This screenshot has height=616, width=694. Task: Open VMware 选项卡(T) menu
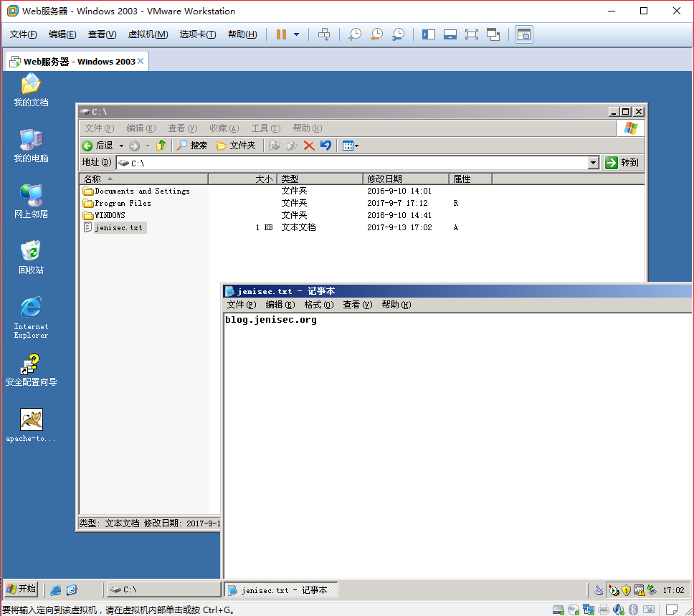coord(198,34)
